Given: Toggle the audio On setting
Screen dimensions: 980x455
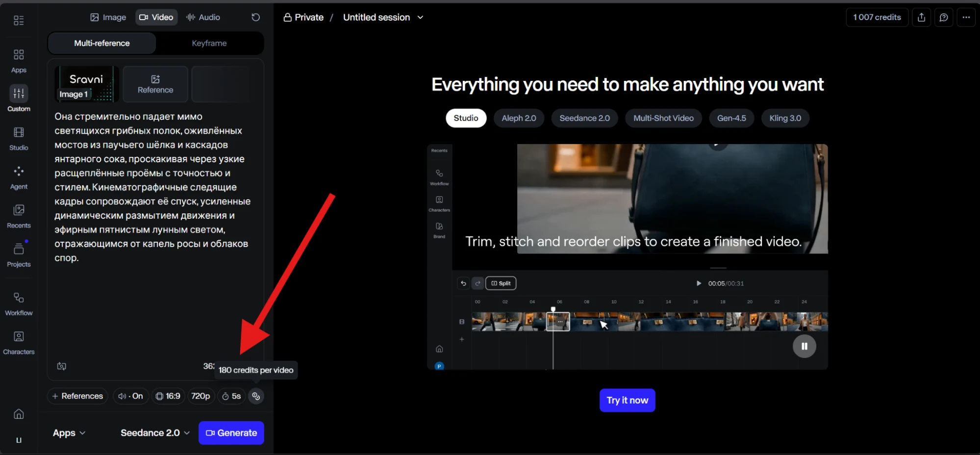Looking at the screenshot, I should coord(130,396).
